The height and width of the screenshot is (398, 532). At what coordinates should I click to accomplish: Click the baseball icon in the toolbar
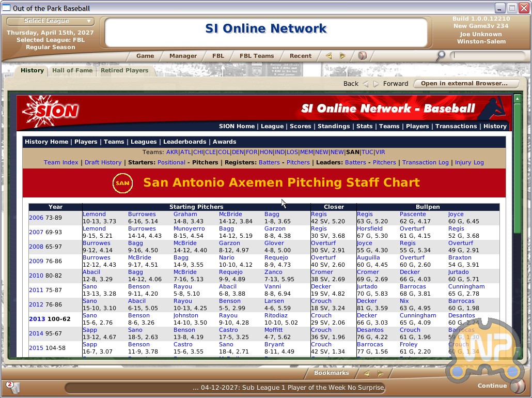362,56
